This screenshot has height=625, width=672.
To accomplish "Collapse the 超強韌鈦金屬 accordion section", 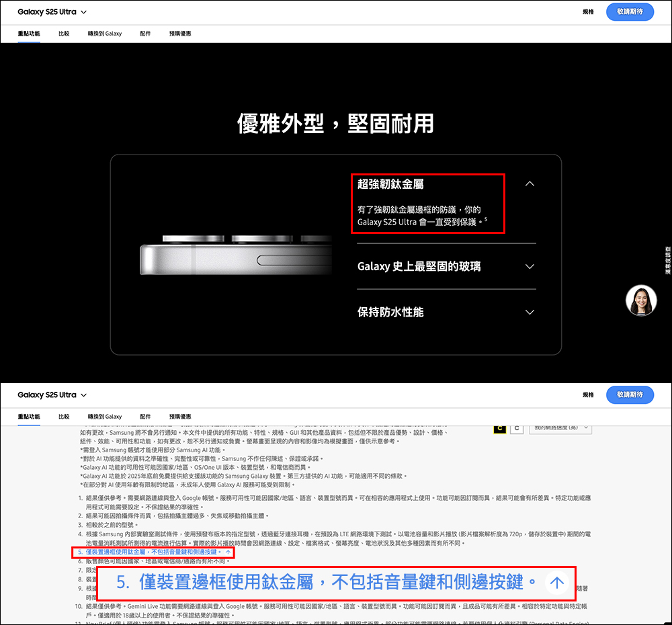I will (x=530, y=184).
